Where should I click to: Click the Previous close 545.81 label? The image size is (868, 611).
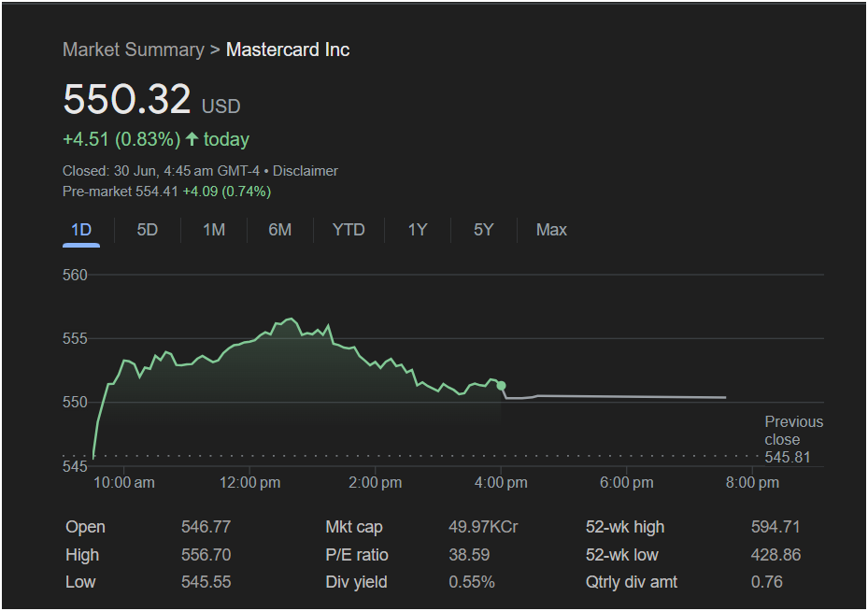point(794,439)
